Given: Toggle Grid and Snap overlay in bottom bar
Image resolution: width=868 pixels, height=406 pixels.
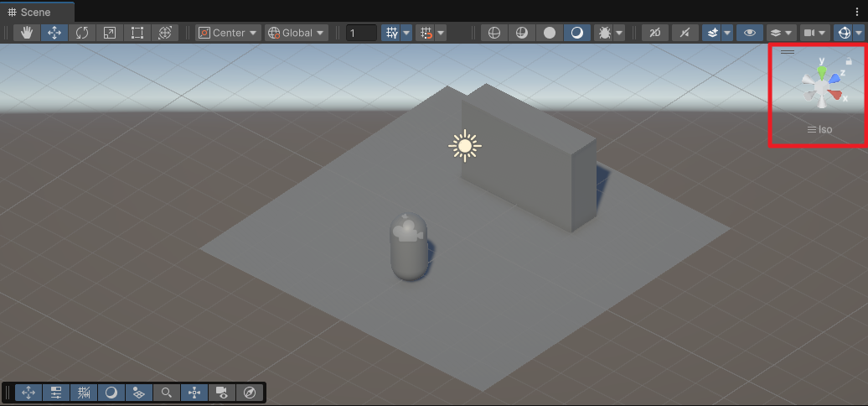Looking at the screenshot, I should pyautogui.click(x=84, y=393).
